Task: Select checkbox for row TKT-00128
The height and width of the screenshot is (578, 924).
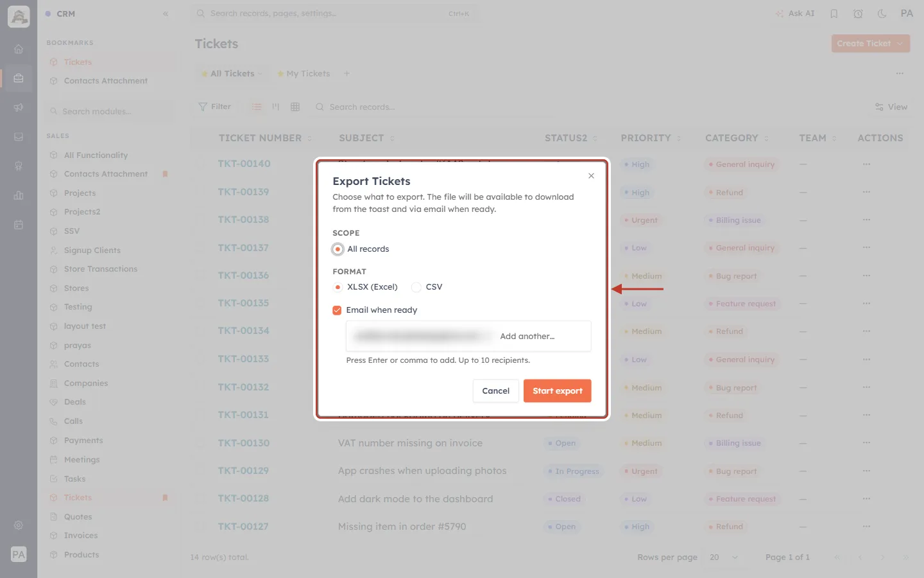Action: (x=201, y=499)
